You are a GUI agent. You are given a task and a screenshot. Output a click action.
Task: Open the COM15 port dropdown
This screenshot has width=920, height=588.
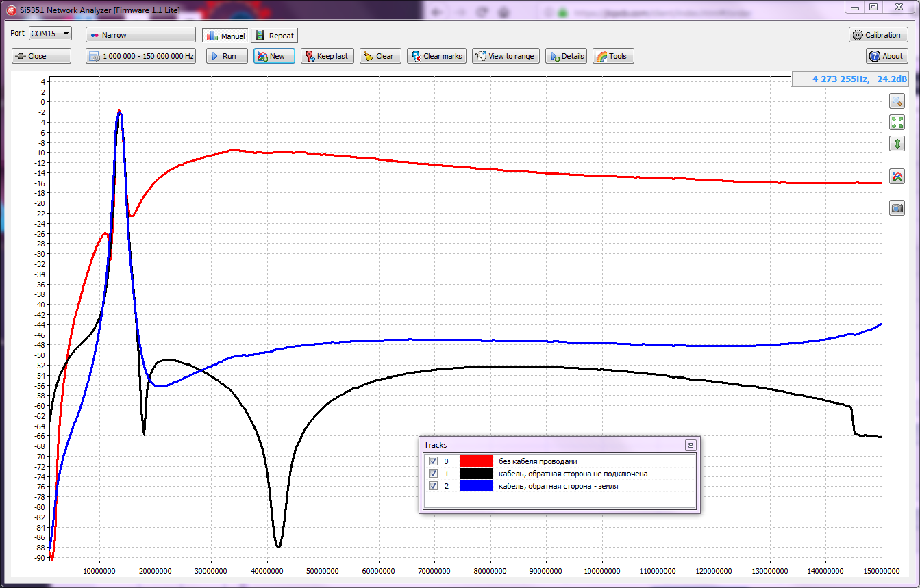pyautogui.click(x=50, y=34)
